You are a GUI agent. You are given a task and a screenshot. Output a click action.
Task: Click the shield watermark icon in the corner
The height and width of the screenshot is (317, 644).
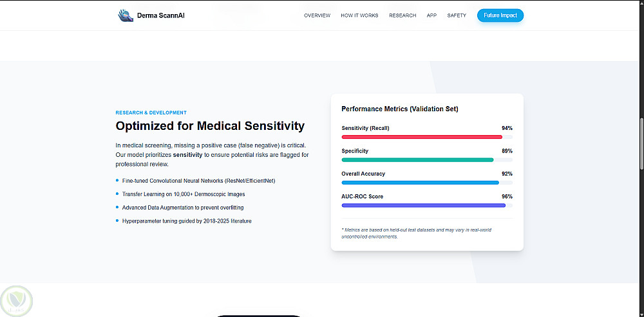click(17, 300)
